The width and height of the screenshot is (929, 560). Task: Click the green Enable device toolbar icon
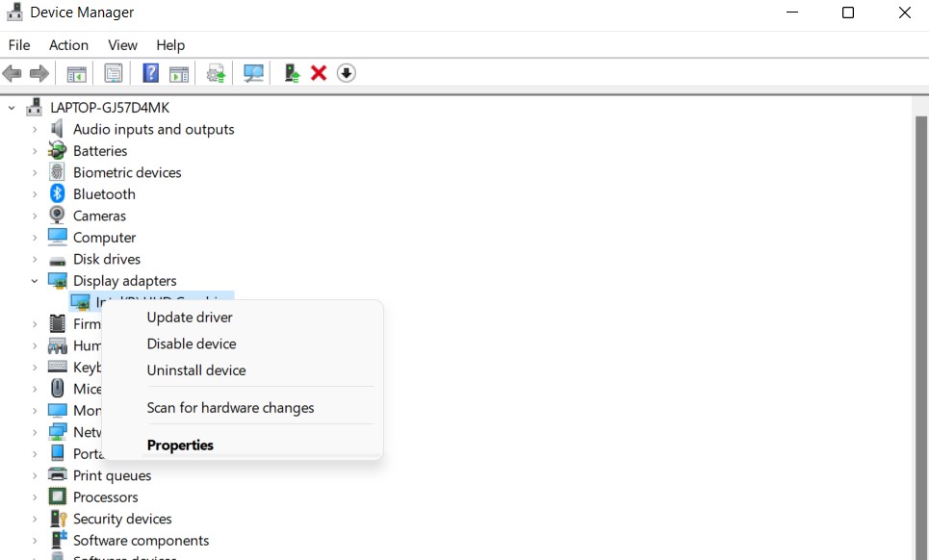click(x=292, y=73)
